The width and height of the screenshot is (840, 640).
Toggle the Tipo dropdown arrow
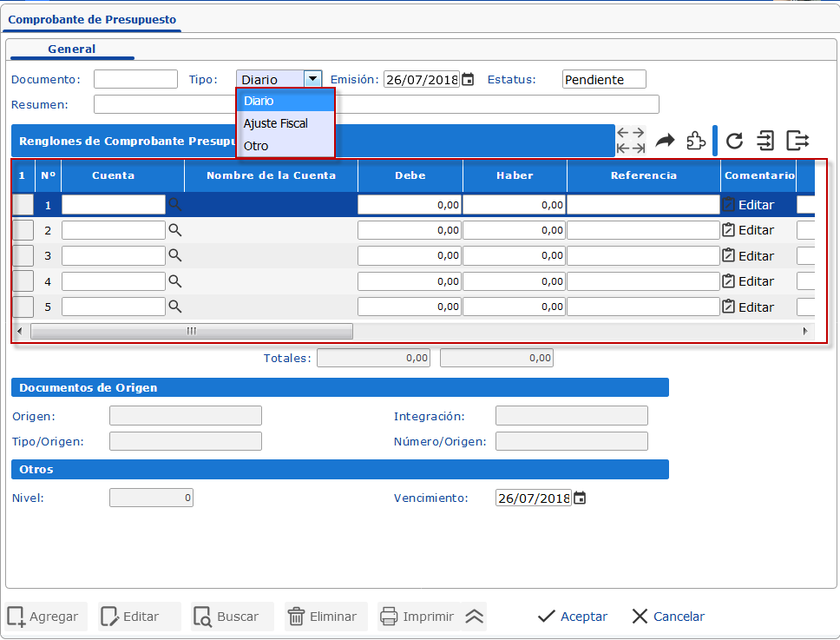tap(312, 79)
